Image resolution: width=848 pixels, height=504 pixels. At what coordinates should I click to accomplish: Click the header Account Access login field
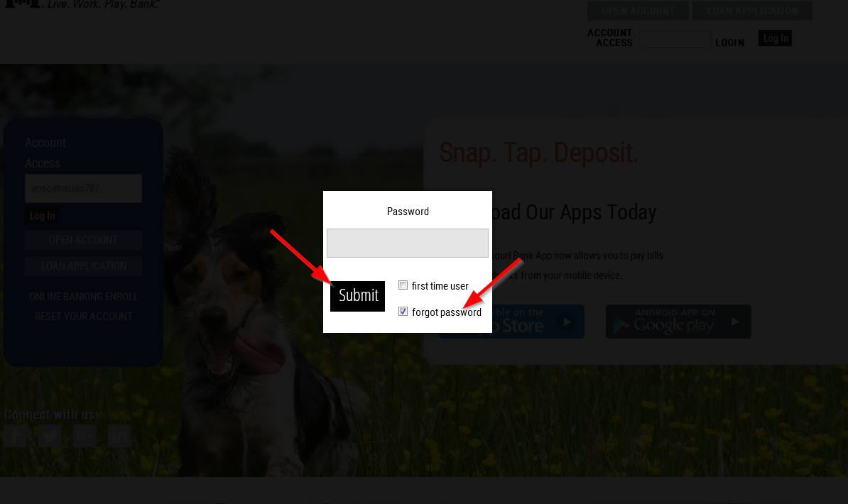point(675,40)
